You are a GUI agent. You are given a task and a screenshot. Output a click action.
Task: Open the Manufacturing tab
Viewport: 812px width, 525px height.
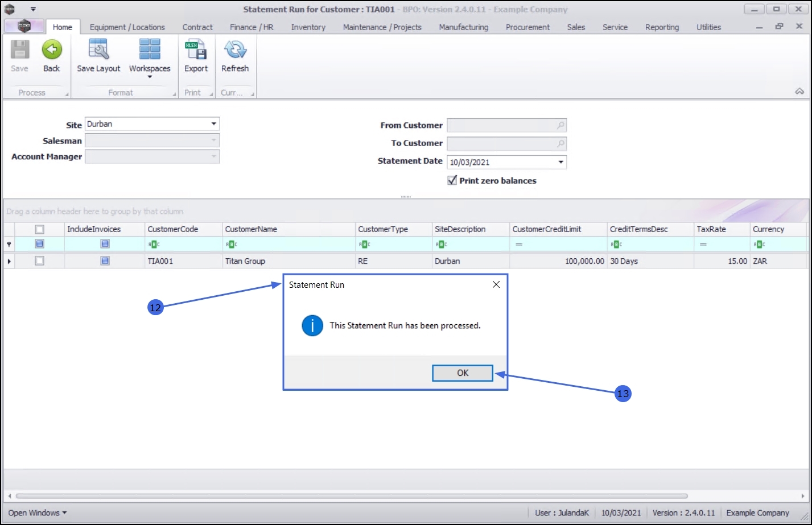463,27
